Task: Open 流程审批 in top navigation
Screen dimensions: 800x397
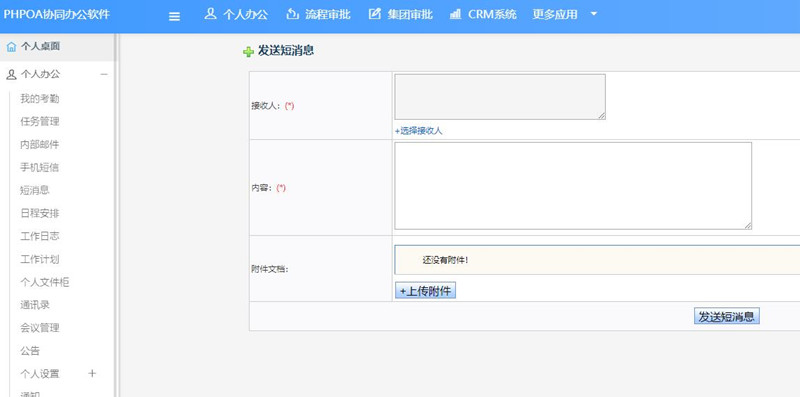Action: [x=328, y=14]
